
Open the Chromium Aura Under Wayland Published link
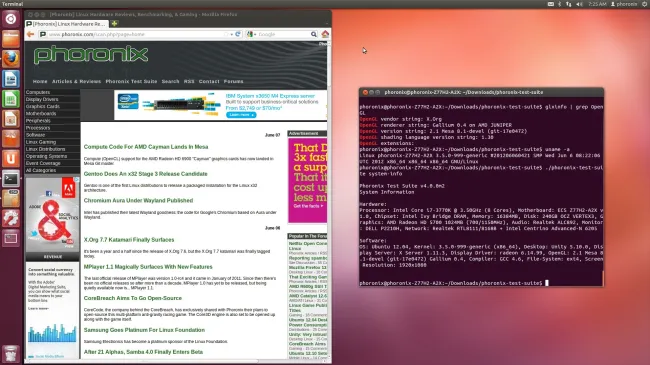pyautogui.click(x=138, y=200)
